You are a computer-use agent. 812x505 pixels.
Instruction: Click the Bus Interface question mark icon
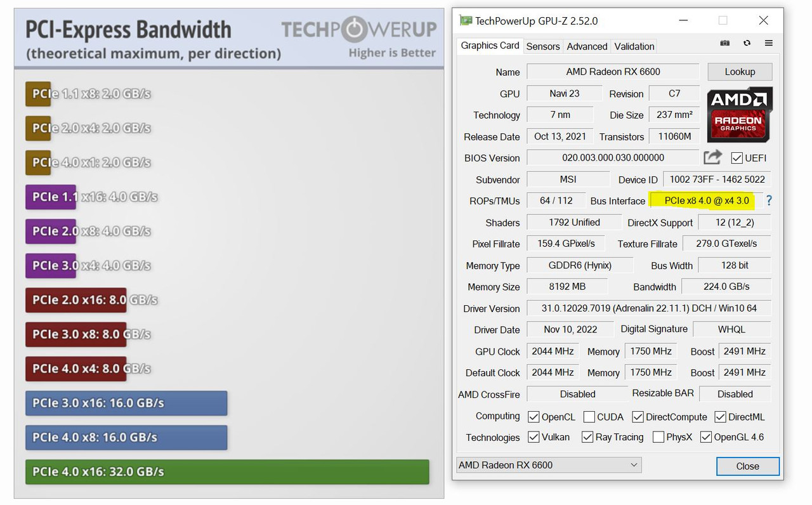(769, 200)
